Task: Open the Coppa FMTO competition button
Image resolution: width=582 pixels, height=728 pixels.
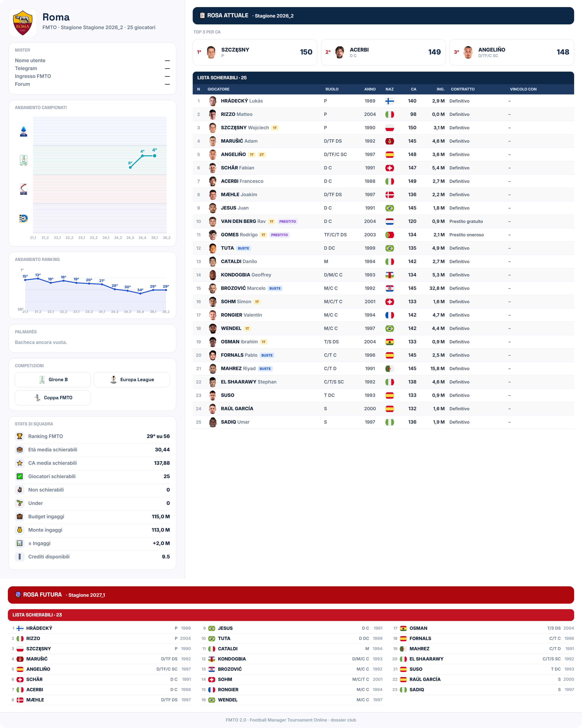Action: 53,398
